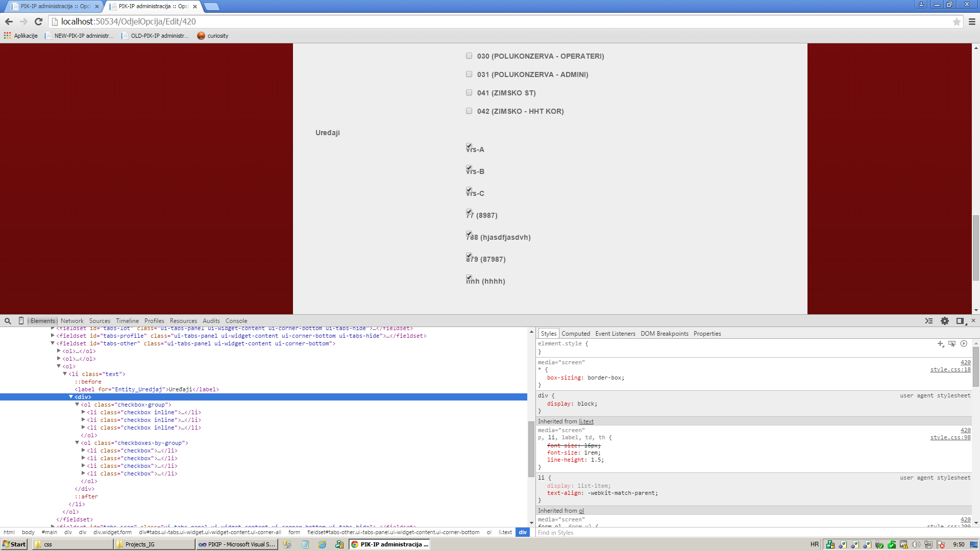The height and width of the screenshot is (551, 980).
Task: Toggle checkbox 030 (POLUKONZERVA - OPERATERI)
Action: (x=469, y=56)
